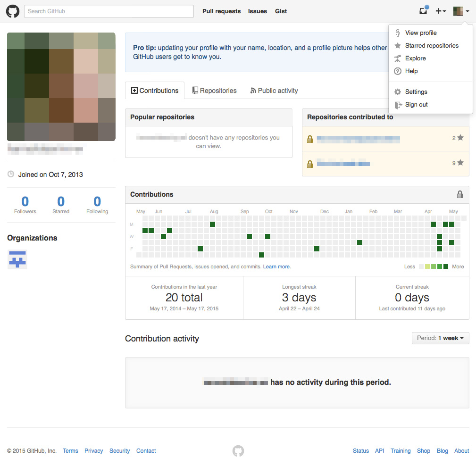
Task: Click the star icon showing 2 stars
Action: click(x=460, y=138)
